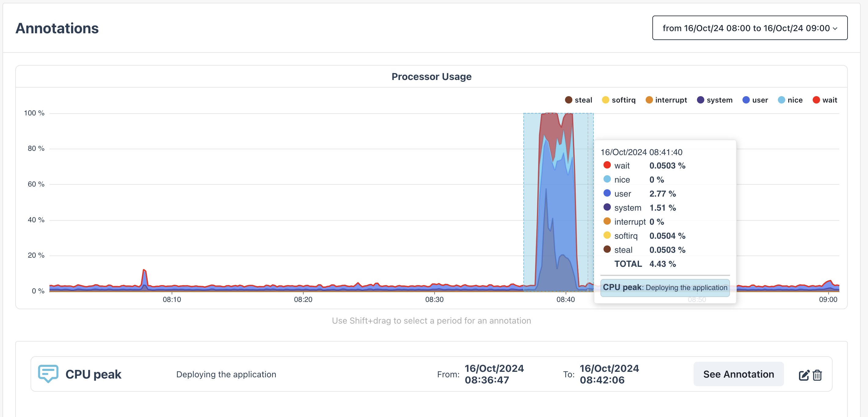Click the 08:10 x-axis label
Image resolution: width=868 pixels, height=417 pixels.
tap(172, 299)
